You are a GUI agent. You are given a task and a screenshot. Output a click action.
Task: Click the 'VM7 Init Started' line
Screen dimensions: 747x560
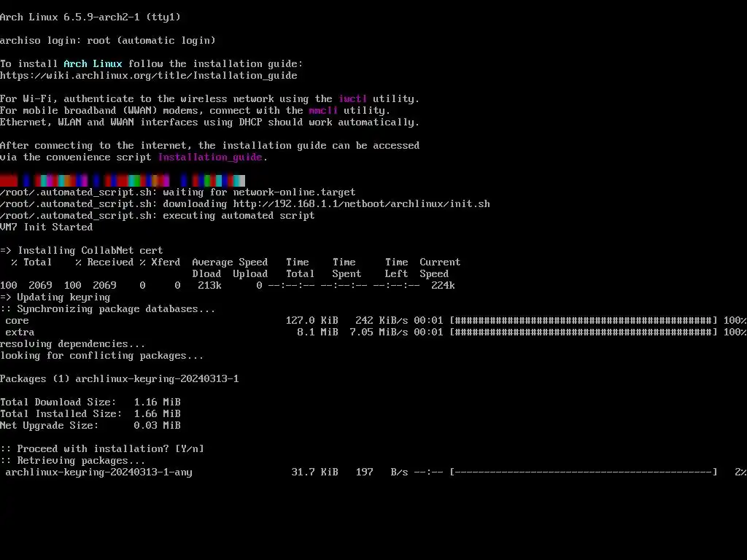pyautogui.click(x=46, y=227)
